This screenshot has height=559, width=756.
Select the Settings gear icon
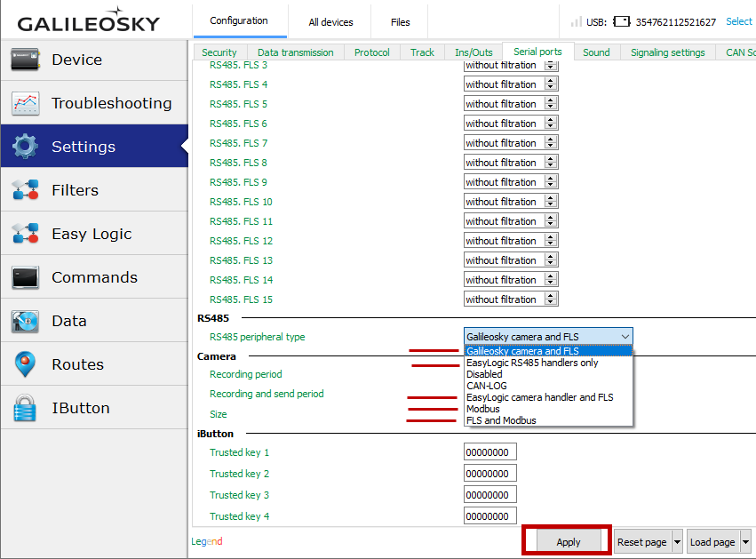25,147
